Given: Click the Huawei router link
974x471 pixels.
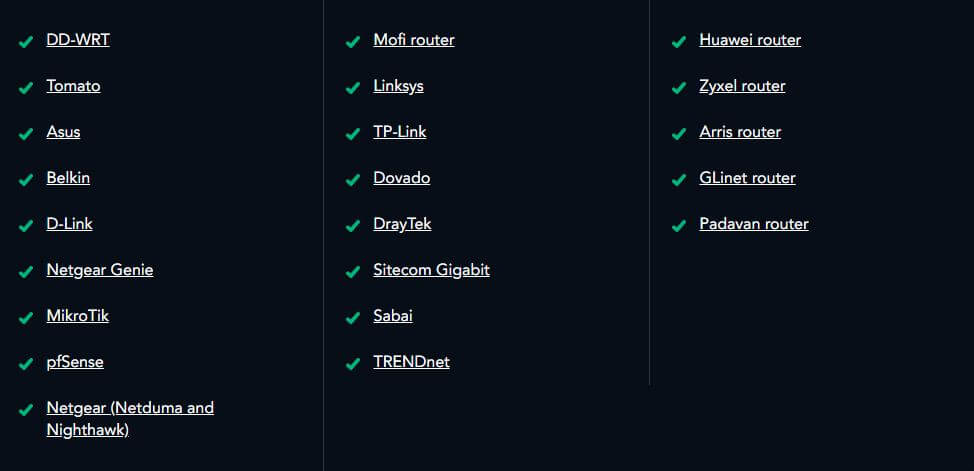Looking at the screenshot, I should pos(750,40).
